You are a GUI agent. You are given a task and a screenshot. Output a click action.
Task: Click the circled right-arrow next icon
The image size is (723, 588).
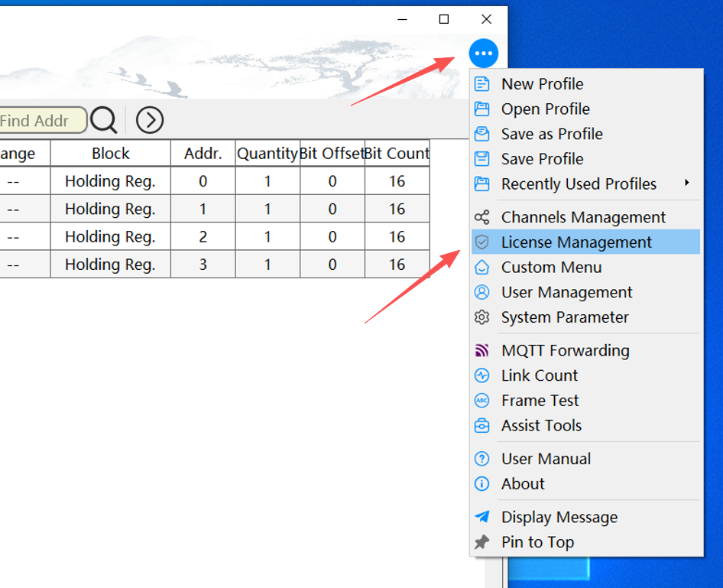(x=149, y=120)
